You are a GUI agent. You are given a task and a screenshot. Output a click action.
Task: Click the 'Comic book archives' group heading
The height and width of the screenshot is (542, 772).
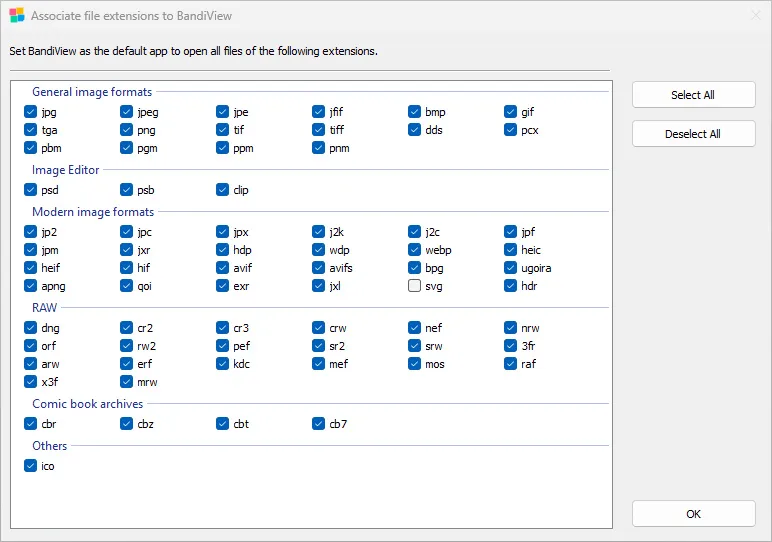88,404
